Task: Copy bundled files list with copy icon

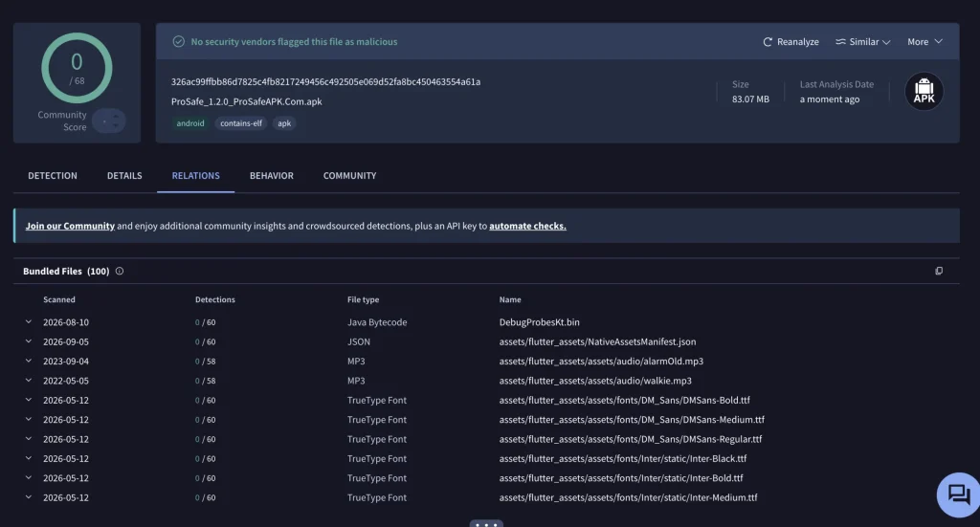Action: coord(939,271)
